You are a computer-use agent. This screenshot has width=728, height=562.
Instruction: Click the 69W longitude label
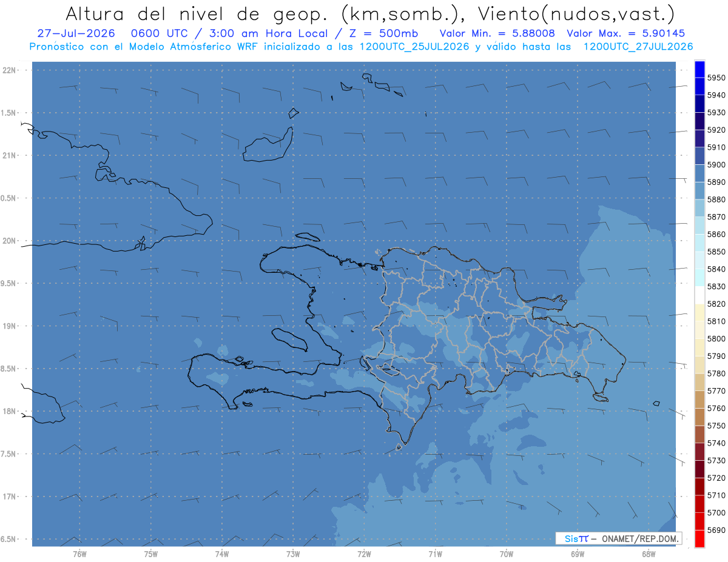[x=578, y=554]
